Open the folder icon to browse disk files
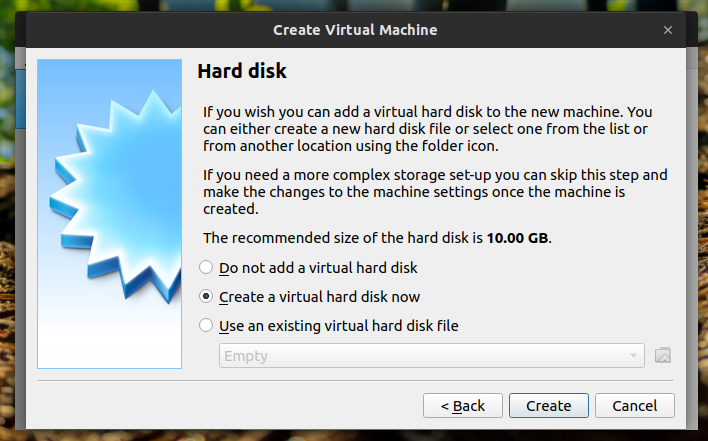708x441 pixels. [x=662, y=355]
